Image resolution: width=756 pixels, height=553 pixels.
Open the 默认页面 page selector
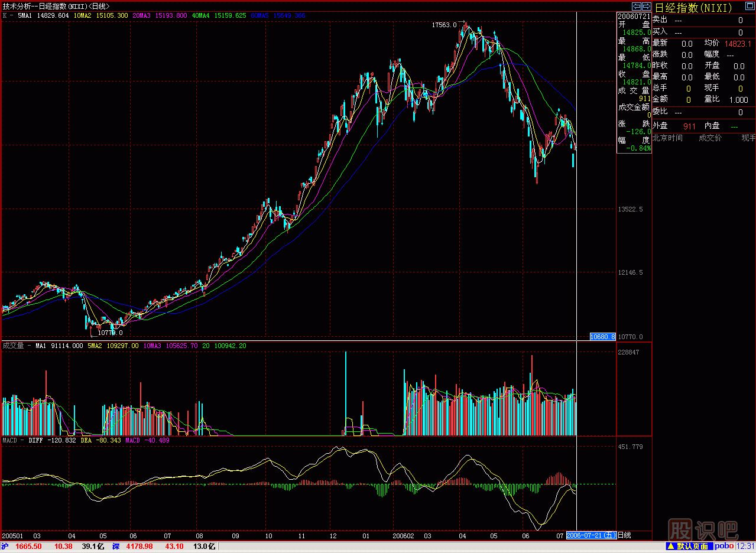pyautogui.click(x=690, y=547)
